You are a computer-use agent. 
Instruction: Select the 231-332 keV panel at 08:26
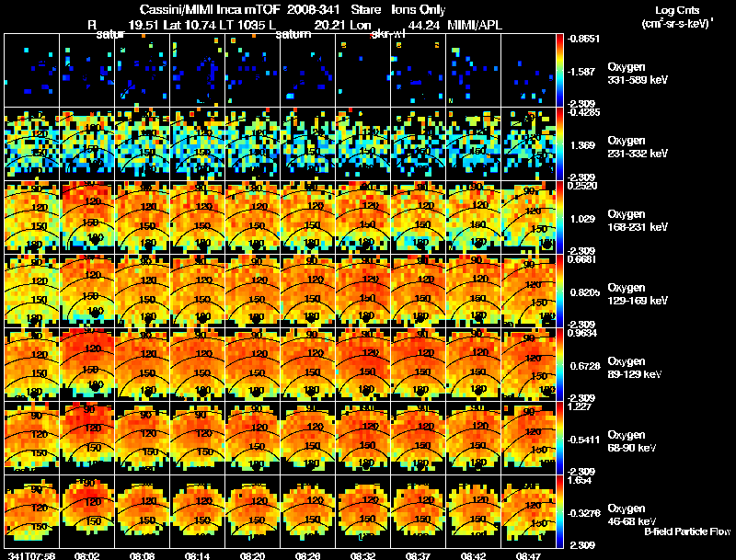[308, 144]
